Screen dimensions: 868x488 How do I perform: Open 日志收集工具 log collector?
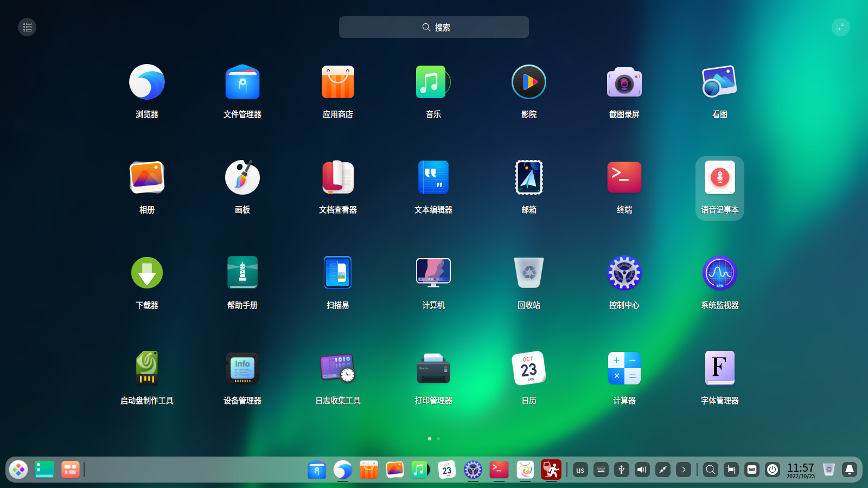point(338,368)
